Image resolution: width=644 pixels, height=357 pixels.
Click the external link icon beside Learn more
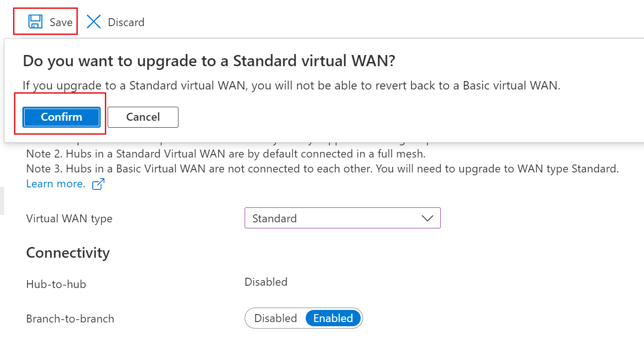click(98, 184)
